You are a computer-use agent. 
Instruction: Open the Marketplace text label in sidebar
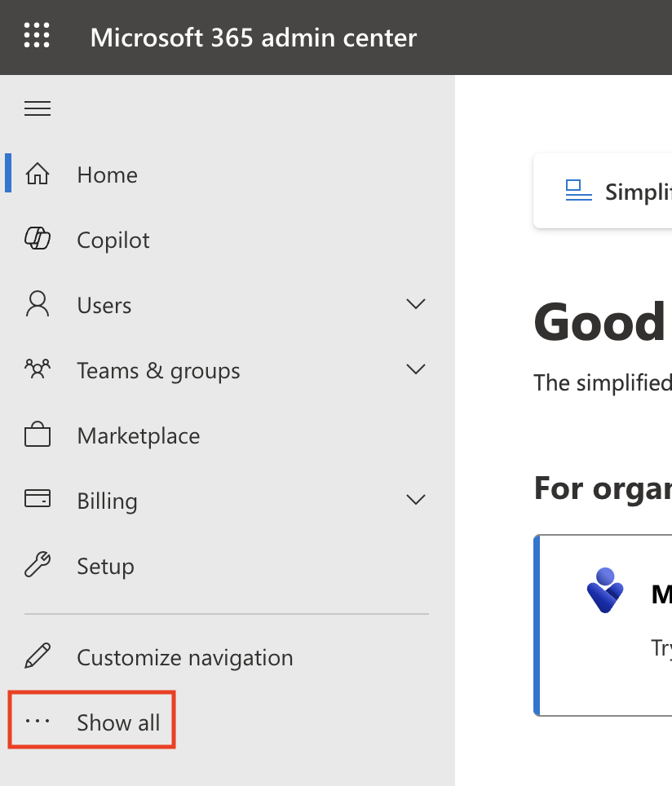tap(138, 435)
